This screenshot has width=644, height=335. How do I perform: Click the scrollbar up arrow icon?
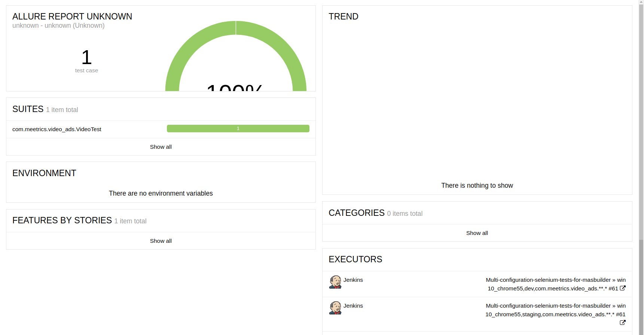point(641,2)
